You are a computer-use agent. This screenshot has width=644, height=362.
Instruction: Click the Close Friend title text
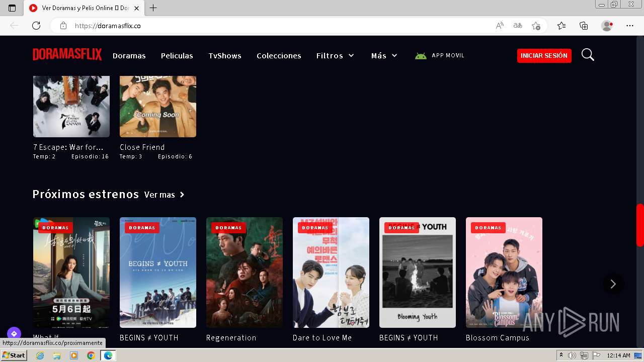click(142, 147)
